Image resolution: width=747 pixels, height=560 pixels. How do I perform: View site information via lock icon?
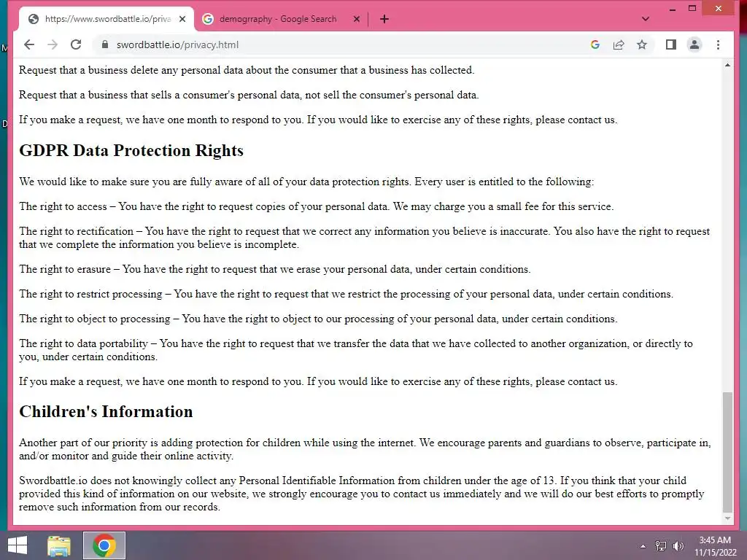105,44
